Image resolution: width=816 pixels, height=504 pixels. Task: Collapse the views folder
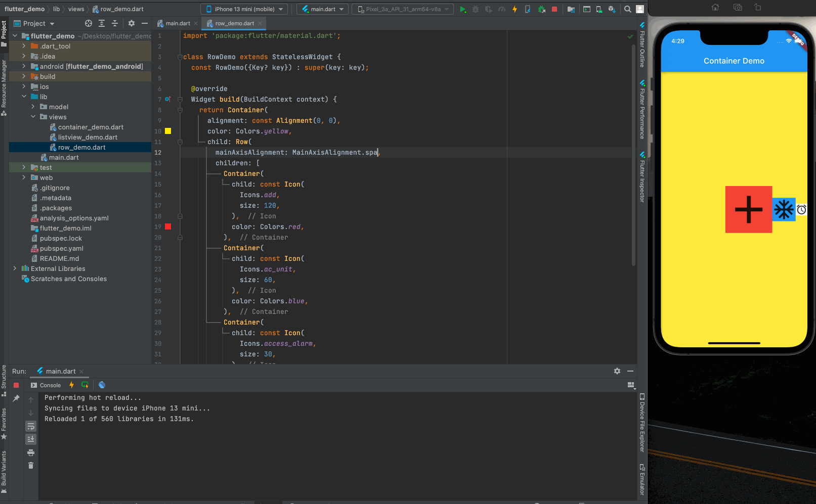coord(33,117)
